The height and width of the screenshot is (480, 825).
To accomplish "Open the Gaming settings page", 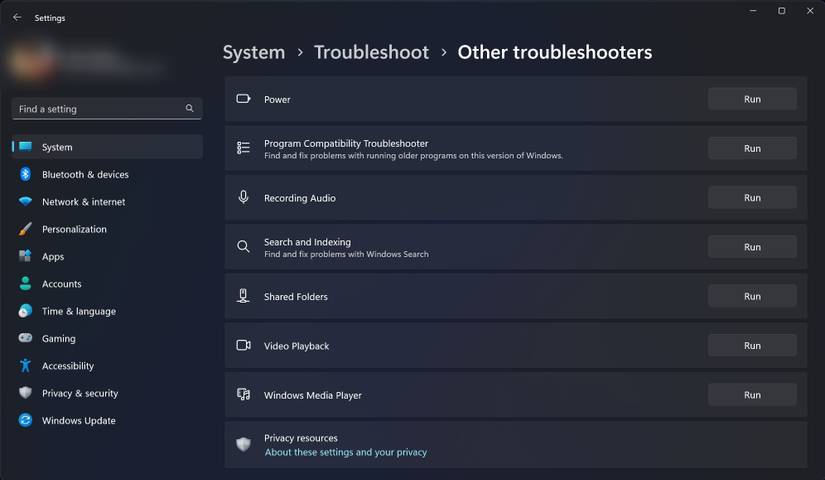I will pos(58,339).
